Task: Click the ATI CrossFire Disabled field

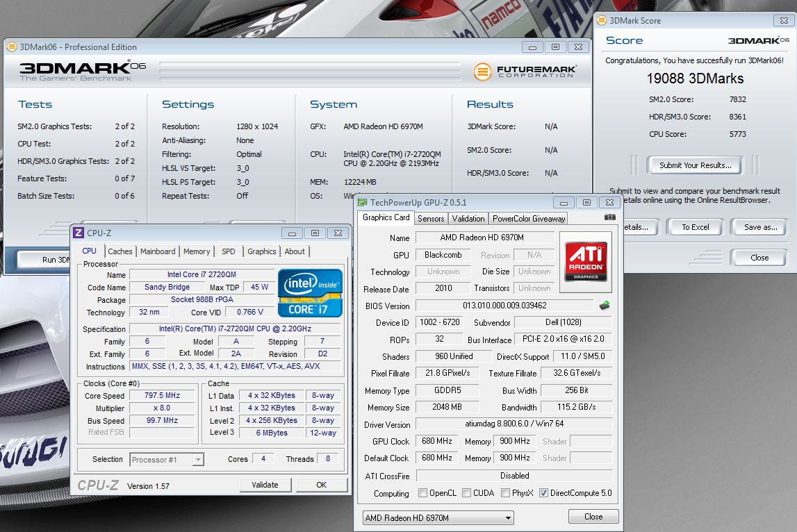Action: [514, 476]
